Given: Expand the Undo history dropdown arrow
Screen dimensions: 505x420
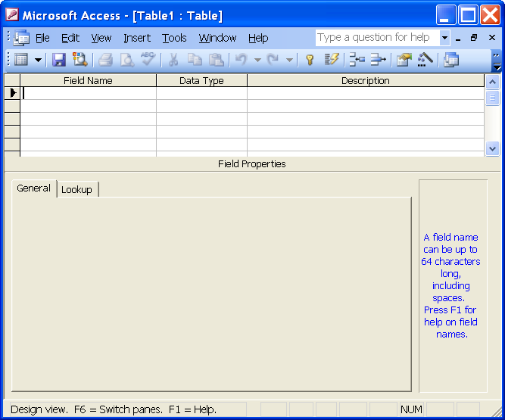Looking at the screenshot, I should tap(257, 60).
